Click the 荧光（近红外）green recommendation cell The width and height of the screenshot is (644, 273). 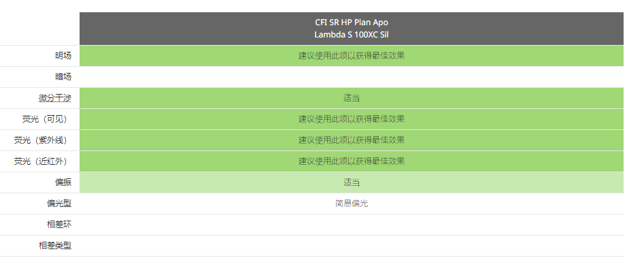[x=352, y=161]
